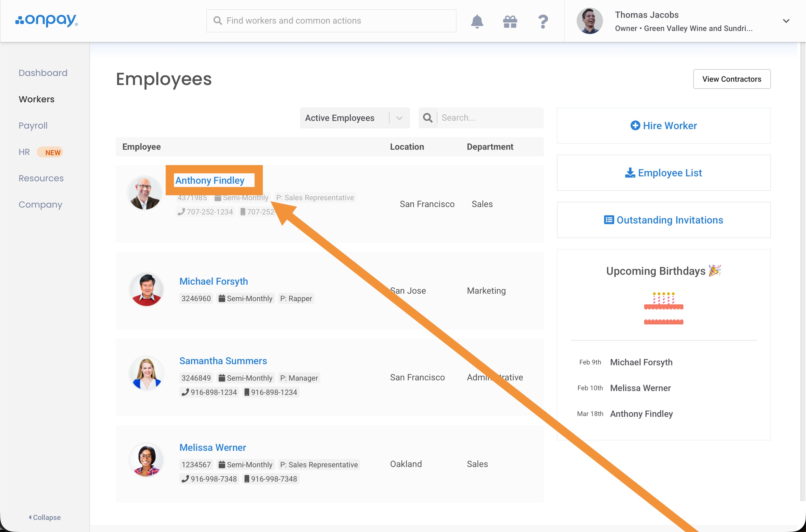Screen dimensions: 806x532
Task: Open Samantha Summers employee link
Action: coord(223,361)
